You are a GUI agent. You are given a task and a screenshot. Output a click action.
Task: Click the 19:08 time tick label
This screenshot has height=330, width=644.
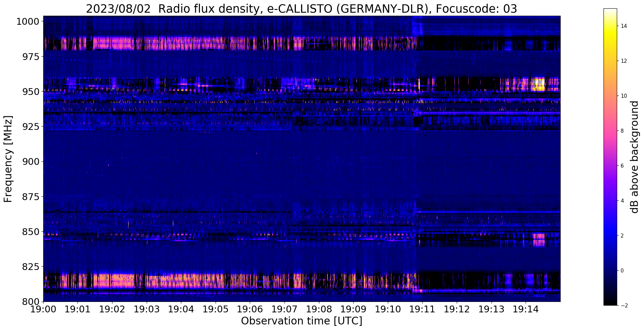(319, 309)
